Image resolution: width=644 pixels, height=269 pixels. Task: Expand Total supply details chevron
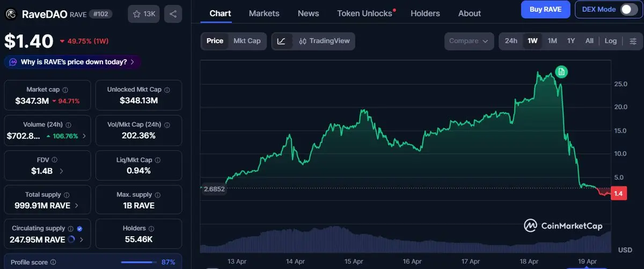(x=76, y=205)
